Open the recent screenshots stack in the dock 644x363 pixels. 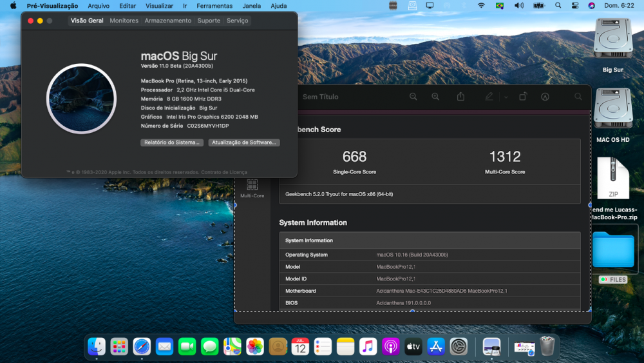[524, 348]
